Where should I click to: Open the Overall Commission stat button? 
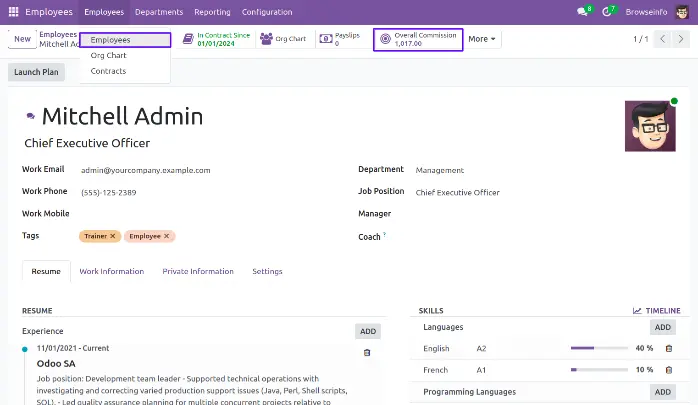pos(418,39)
